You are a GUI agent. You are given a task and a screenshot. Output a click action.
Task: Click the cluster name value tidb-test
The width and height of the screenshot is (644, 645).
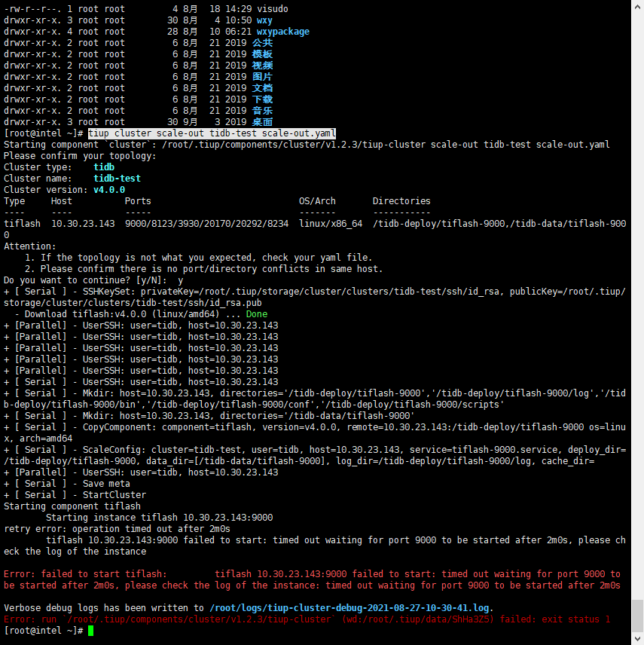[x=118, y=179]
